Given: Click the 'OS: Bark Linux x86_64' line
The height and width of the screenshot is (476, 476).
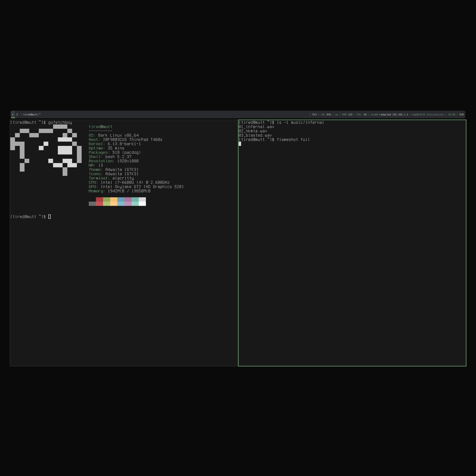Looking at the screenshot, I should 114,135.
